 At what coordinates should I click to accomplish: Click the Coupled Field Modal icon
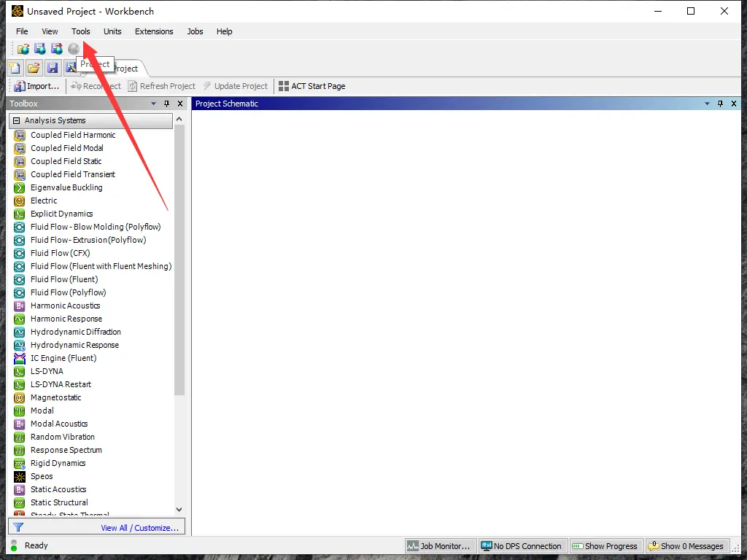pos(20,148)
